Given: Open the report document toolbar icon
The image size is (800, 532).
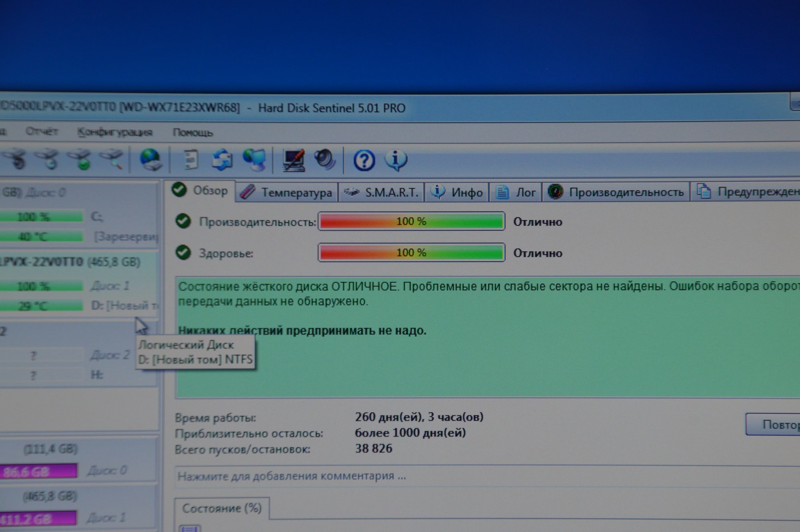Looking at the screenshot, I should coord(191,160).
